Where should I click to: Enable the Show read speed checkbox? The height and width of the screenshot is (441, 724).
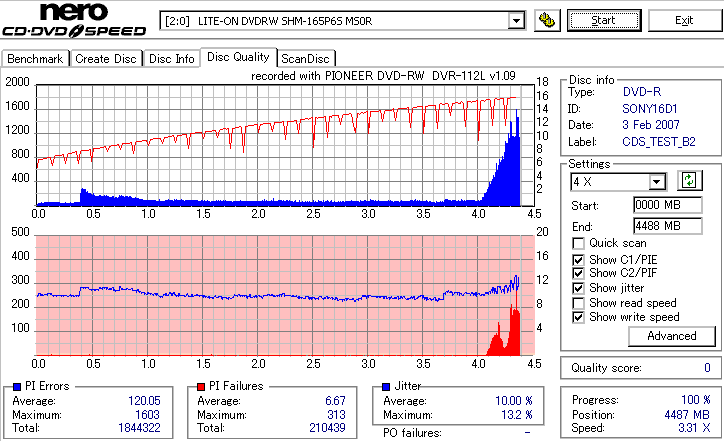tap(578, 303)
